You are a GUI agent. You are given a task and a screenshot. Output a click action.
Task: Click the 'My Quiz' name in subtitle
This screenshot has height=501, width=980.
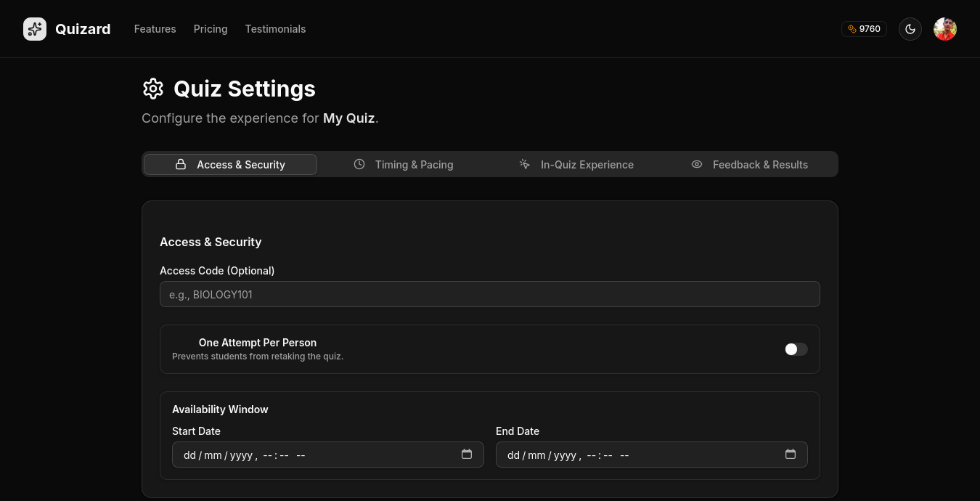pos(349,118)
